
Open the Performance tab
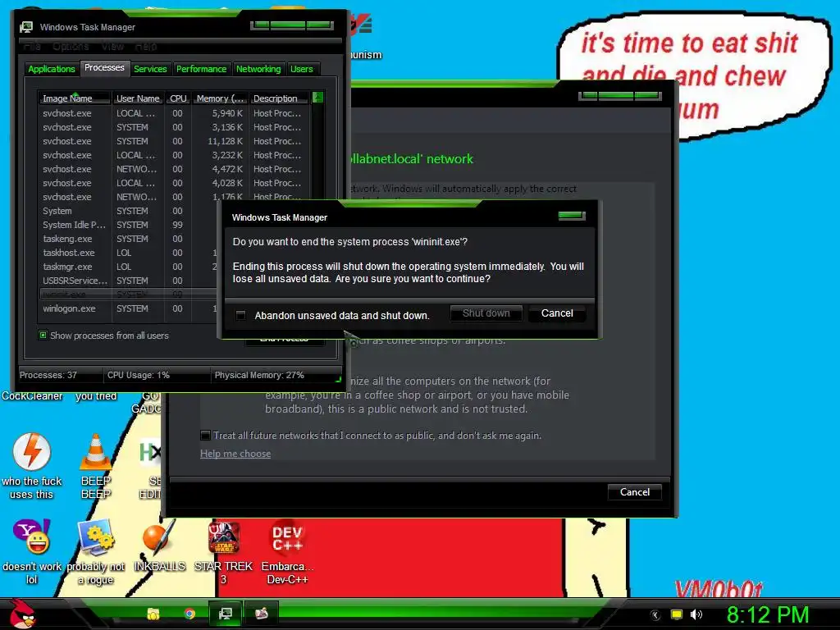(202, 69)
